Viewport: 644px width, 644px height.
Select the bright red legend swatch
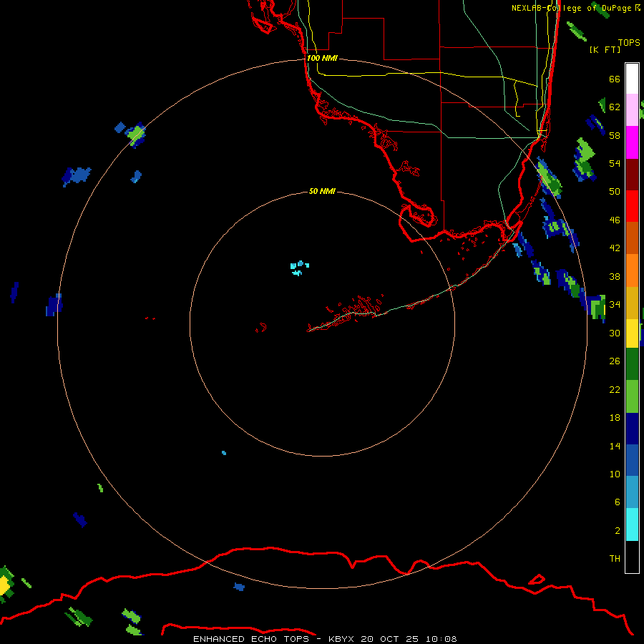(632, 206)
